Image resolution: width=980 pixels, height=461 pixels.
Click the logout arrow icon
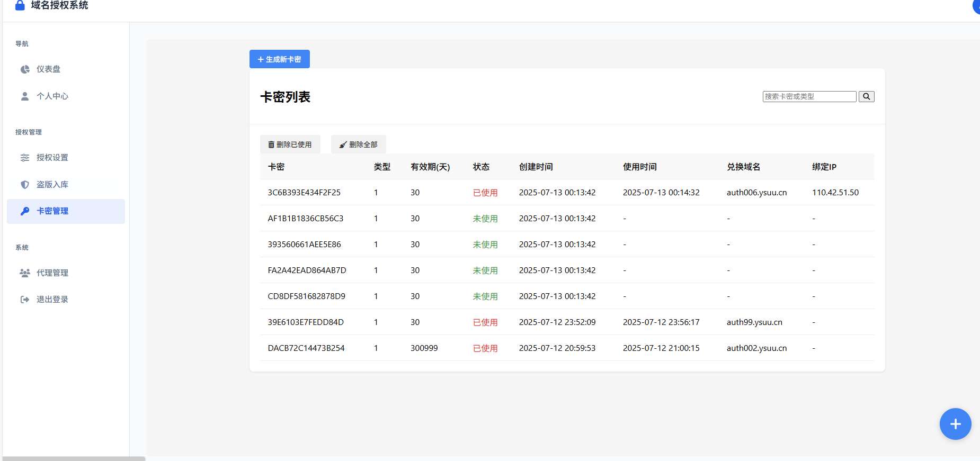point(25,300)
